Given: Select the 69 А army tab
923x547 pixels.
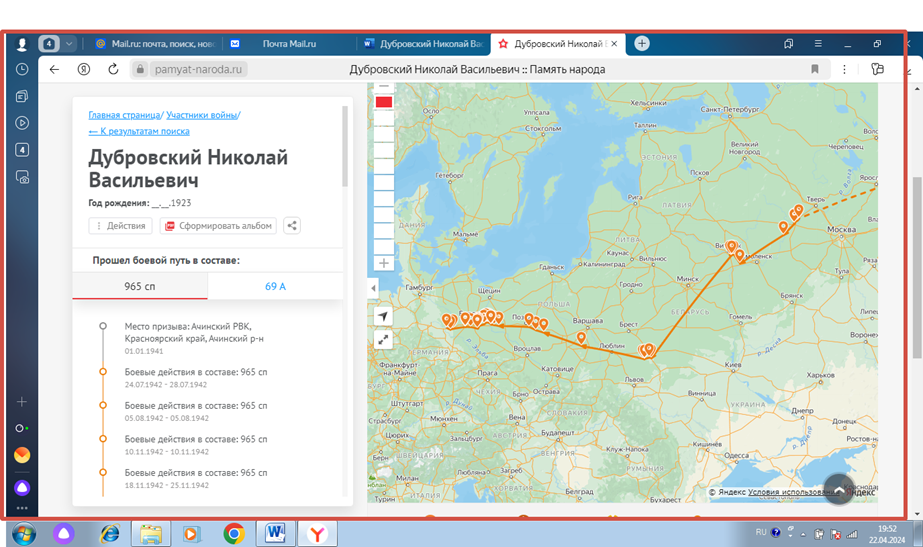Looking at the screenshot, I should (x=275, y=286).
